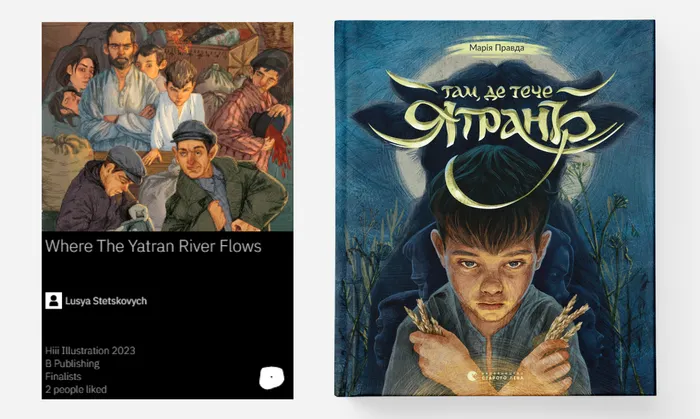Click the Марія Правда author name on cover

tap(497, 48)
